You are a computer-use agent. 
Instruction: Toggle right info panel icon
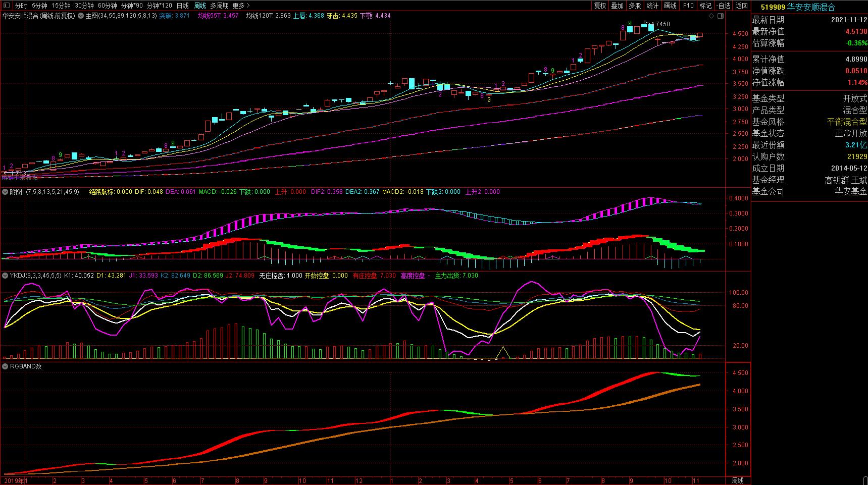720,16
